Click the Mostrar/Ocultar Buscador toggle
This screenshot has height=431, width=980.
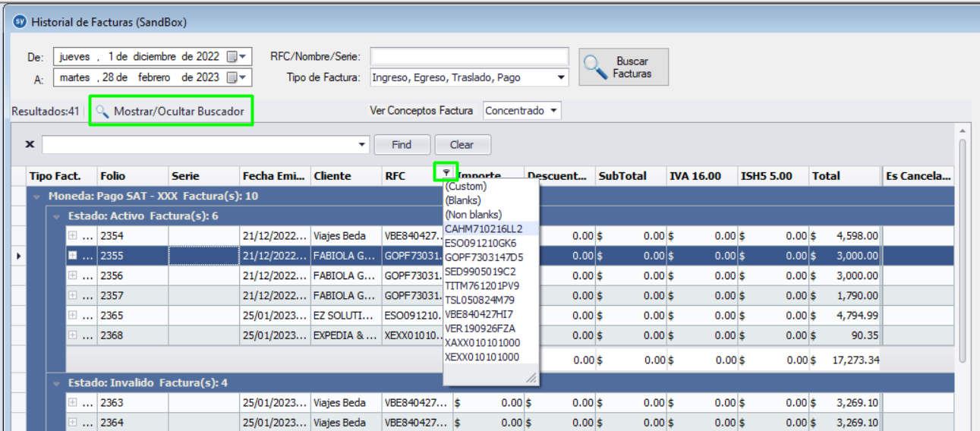(172, 112)
